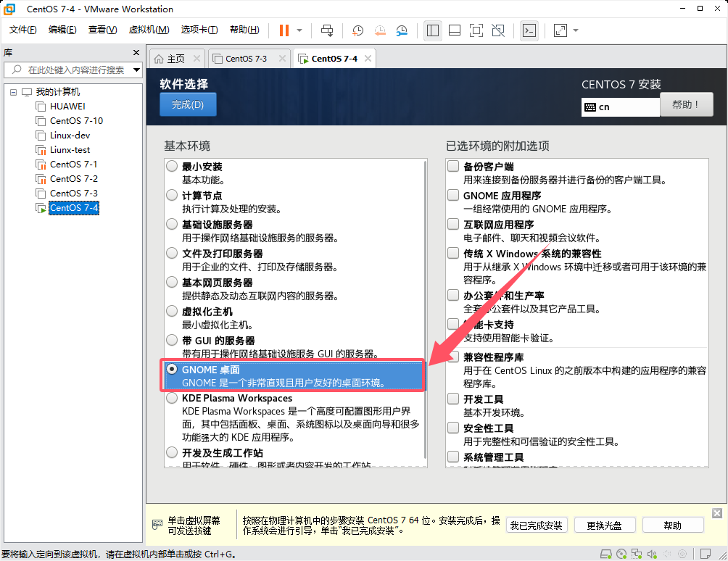The height and width of the screenshot is (561, 728).
Task: Select CentOS 7-2 in the library
Action: click(x=73, y=178)
